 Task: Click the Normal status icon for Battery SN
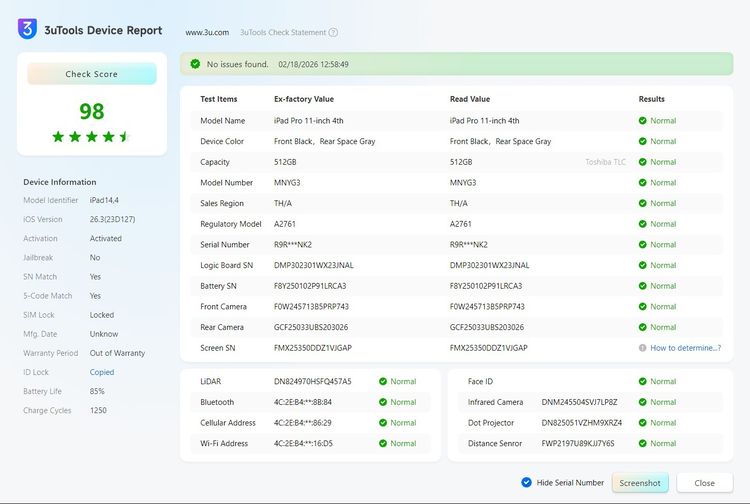click(x=643, y=286)
